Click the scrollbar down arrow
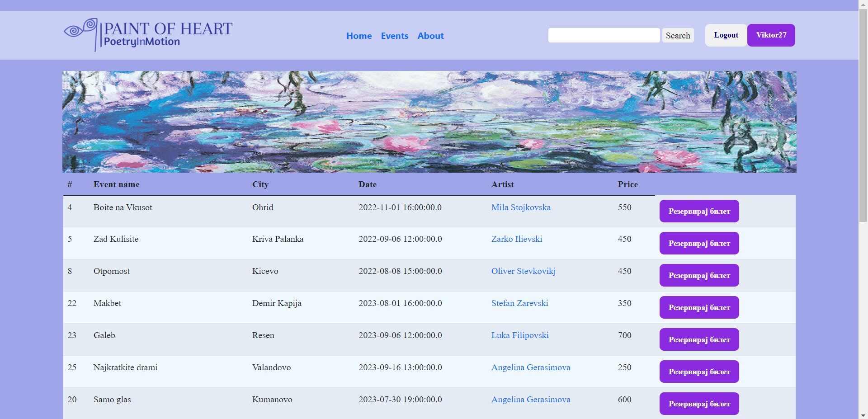 863,415
